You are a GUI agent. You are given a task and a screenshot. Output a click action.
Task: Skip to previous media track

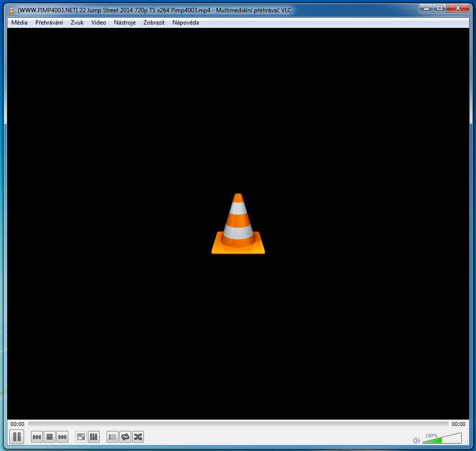coord(37,437)
